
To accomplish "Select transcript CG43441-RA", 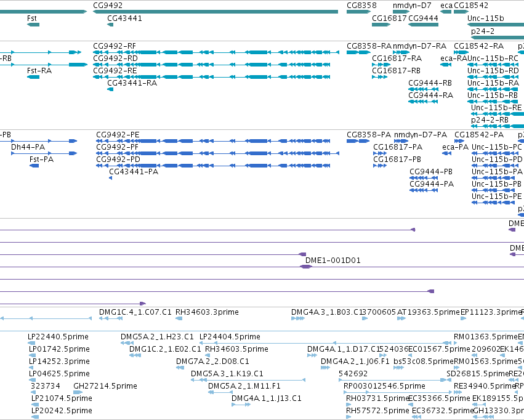I will point(132,83).
